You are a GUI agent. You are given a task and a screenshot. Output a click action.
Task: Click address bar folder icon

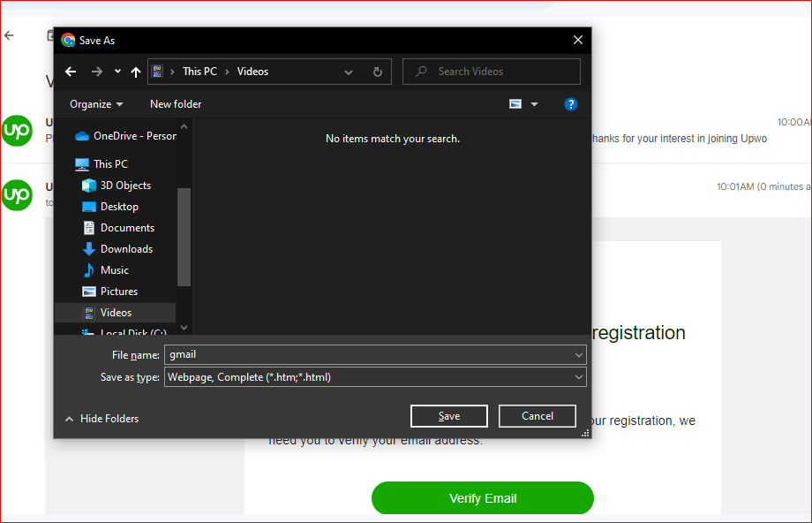tap(157, 72)
